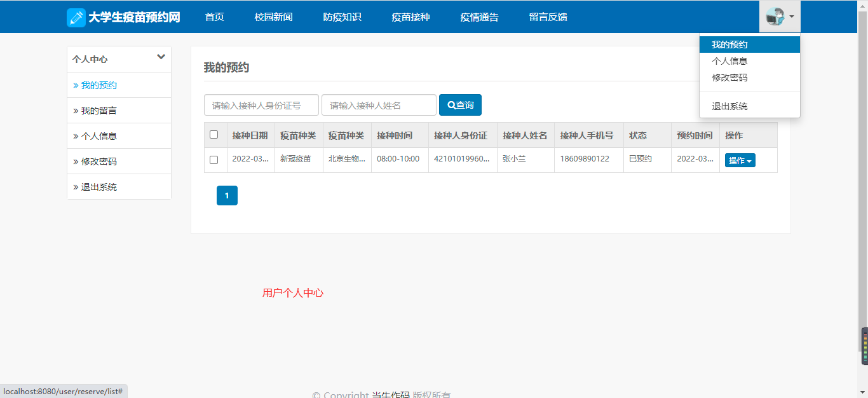Go to 校园新闻 navigation item
Viewport: 868px width, 398px height.
click(273, 17)
